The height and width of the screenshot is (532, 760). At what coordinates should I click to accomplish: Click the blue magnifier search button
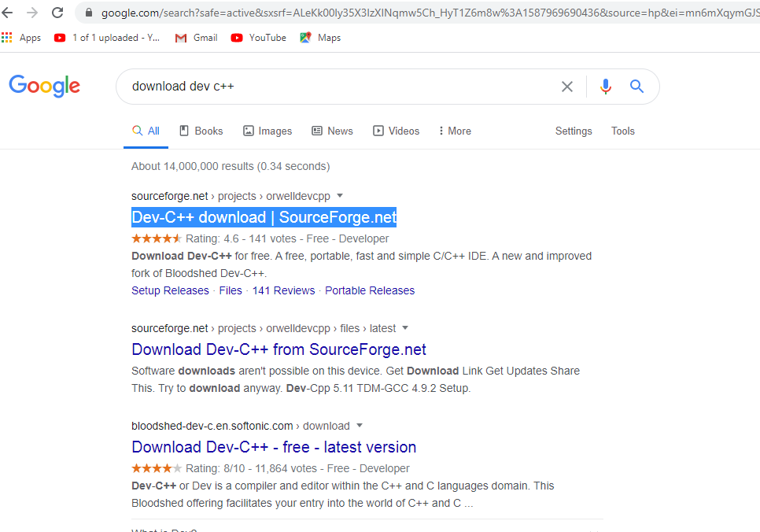636,87
